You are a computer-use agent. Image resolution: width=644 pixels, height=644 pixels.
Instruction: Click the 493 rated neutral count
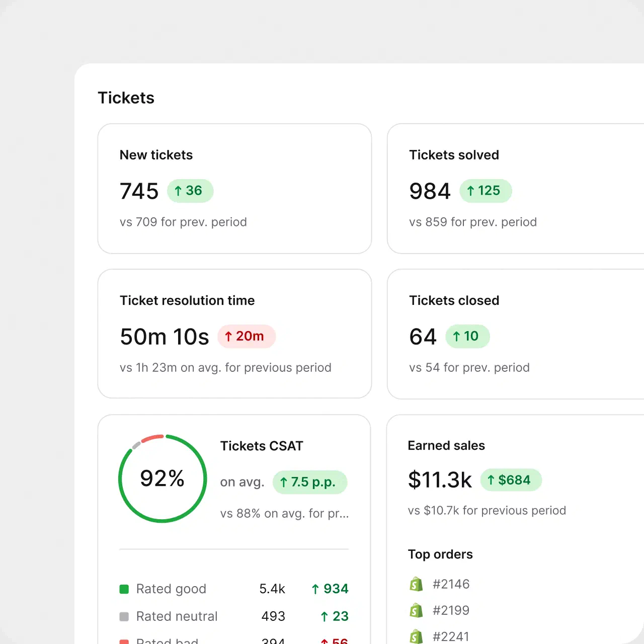point(273,616)
